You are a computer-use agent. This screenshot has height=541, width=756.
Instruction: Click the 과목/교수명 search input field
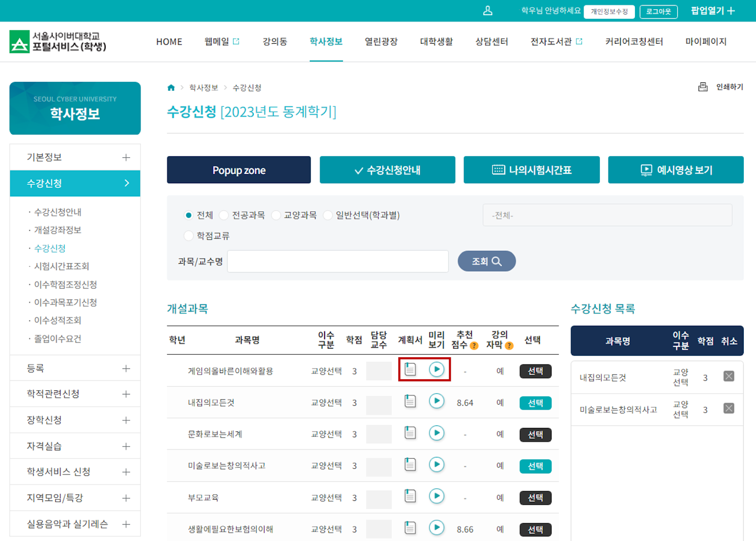point(338,261)
